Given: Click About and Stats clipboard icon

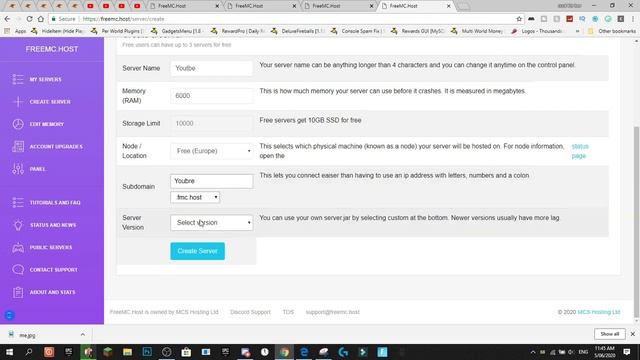Looking at the screenshot, I should click(18, 292).
